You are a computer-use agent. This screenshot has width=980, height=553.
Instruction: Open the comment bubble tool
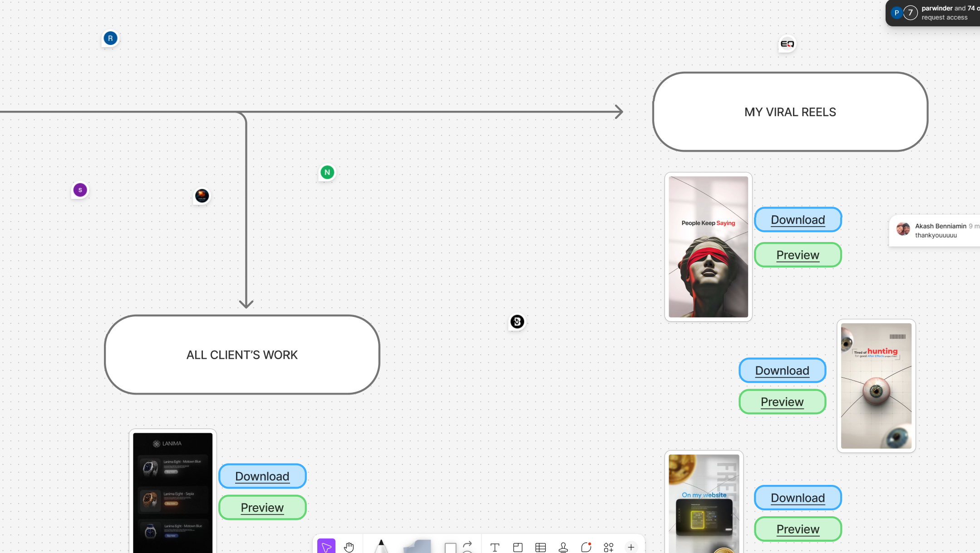[586, 547]
